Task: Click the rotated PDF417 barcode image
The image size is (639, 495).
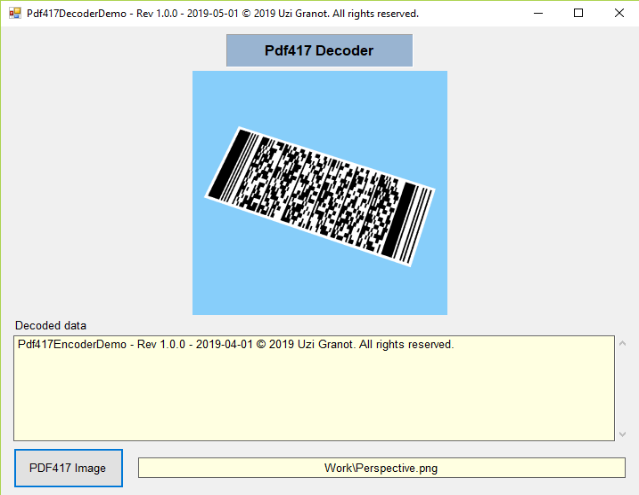Action: (x=320, y=196)
